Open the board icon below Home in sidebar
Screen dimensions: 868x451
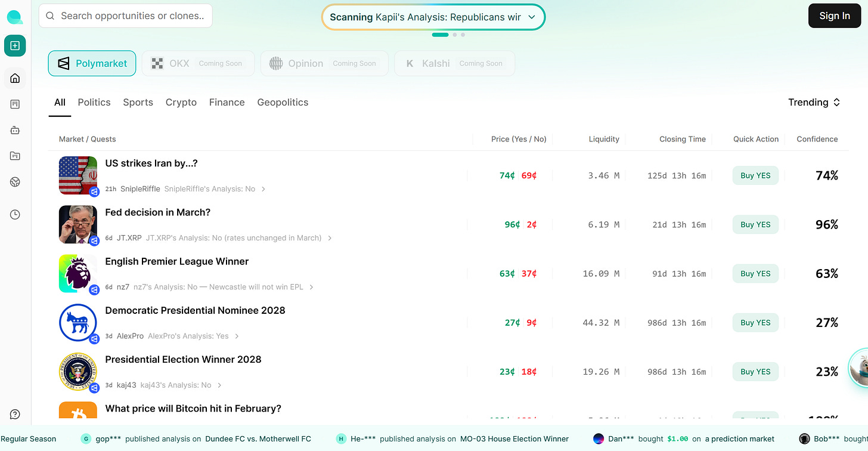15,104
